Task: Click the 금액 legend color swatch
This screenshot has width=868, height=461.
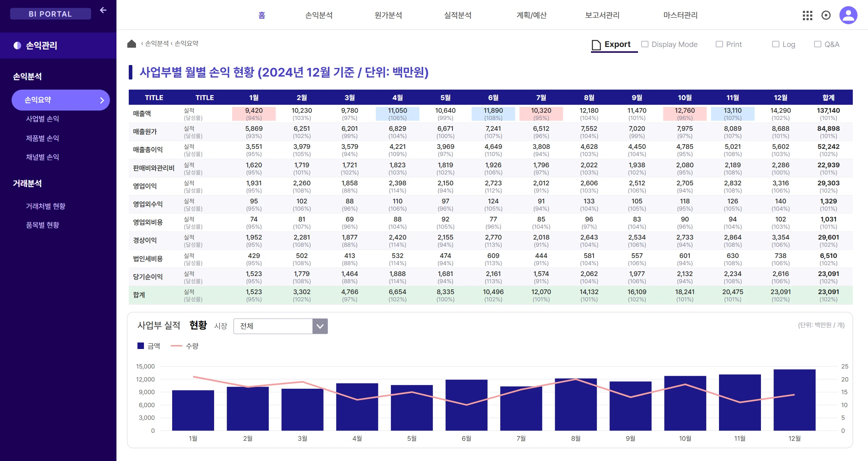Action: coord(141,346)
